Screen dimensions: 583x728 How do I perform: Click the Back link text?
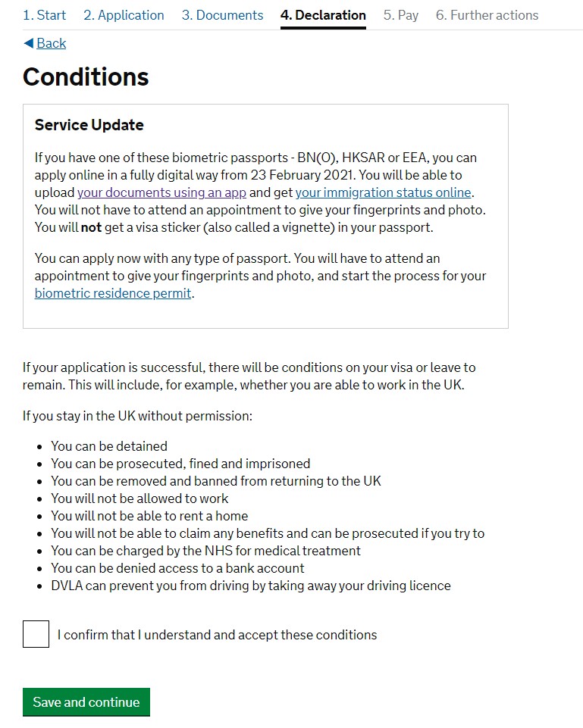52,43
